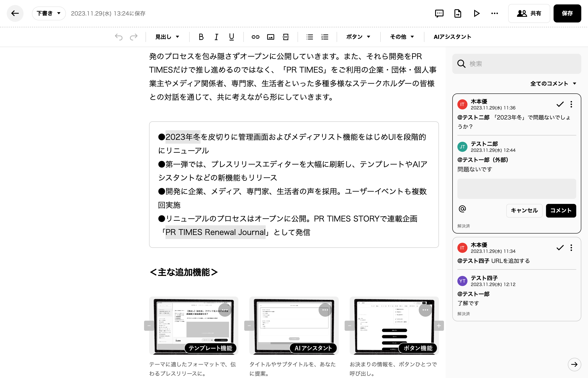Open the その他 menu
The width and height of the screenshot is (588, 378).
(402, 37)
